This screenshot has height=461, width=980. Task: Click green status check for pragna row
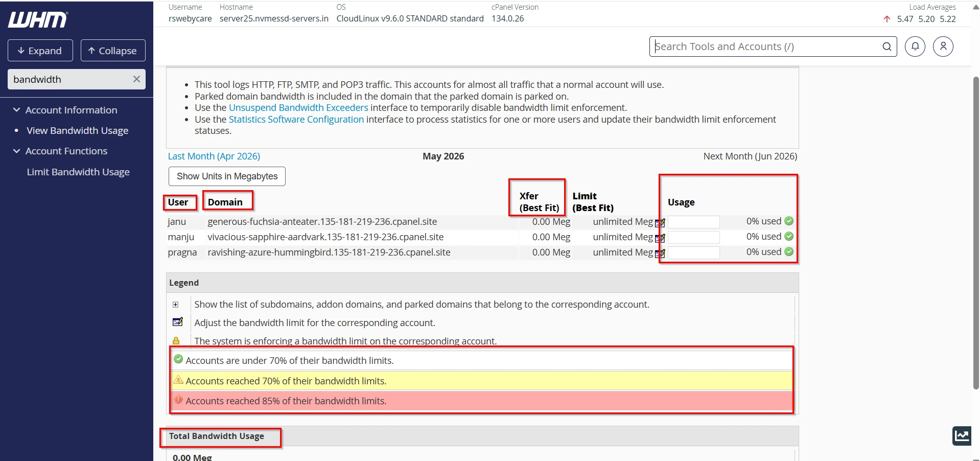click(789, 251)
